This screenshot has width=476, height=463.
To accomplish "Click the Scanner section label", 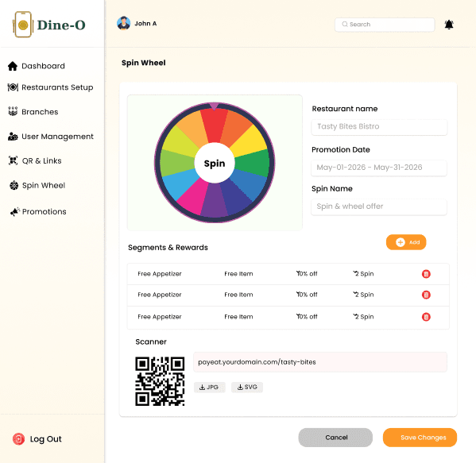I will click(x=151, y=342).
